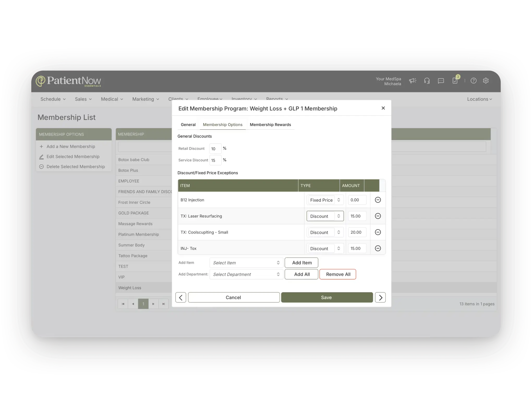
Task: Click the Remove All button
Action: click(338, 274)
